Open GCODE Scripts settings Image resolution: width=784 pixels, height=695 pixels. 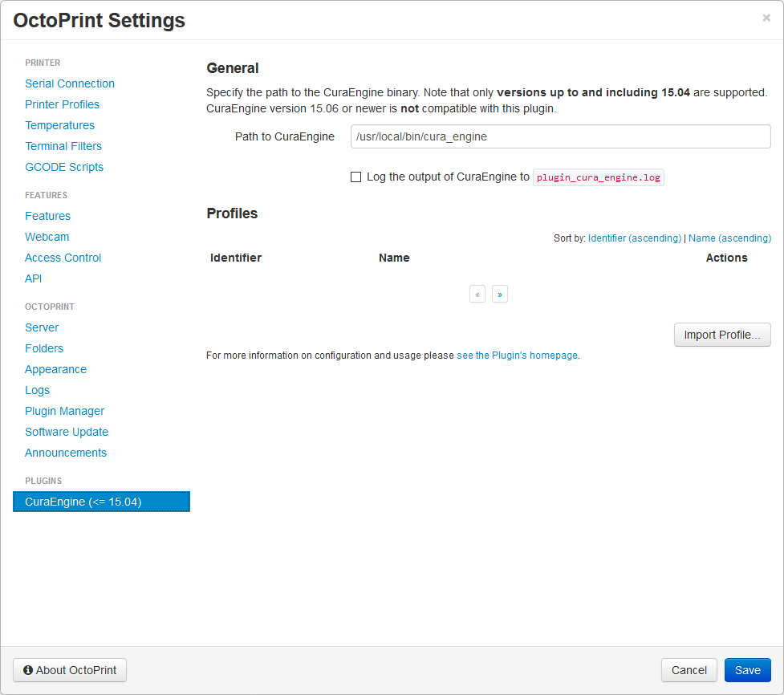(x=64, y=167)
